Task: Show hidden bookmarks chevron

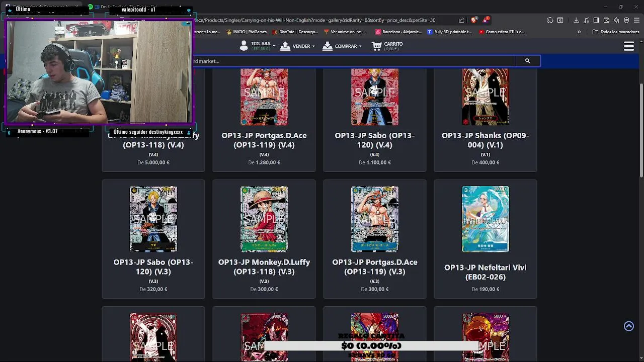Action: pos(579,32)
